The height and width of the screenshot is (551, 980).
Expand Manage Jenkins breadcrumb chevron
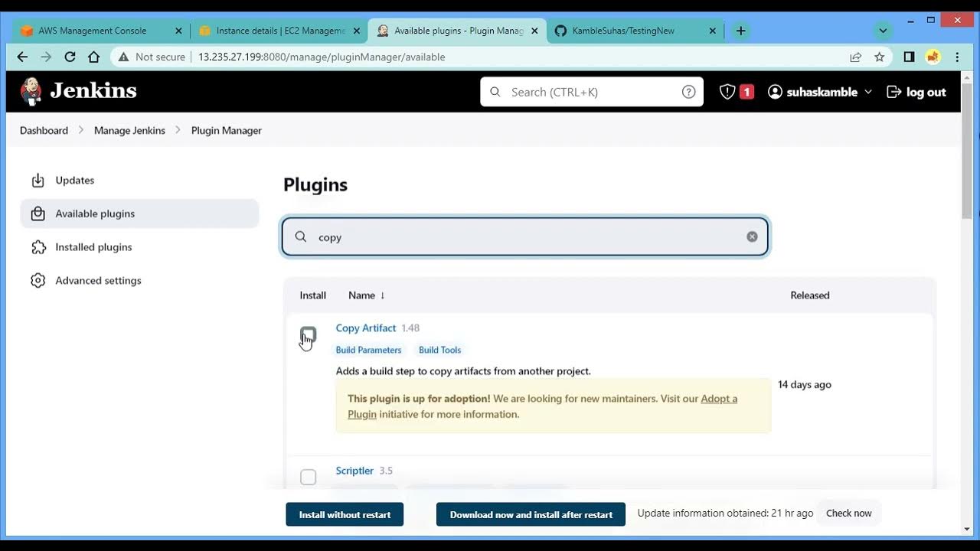[x=178, y=130]
